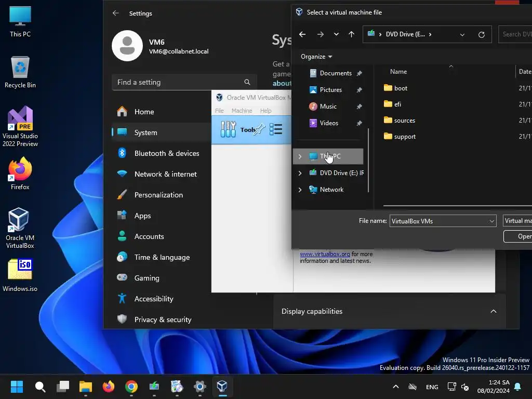Select the boot folder
The image size is (532, 399).
click(x=395, y=88)
